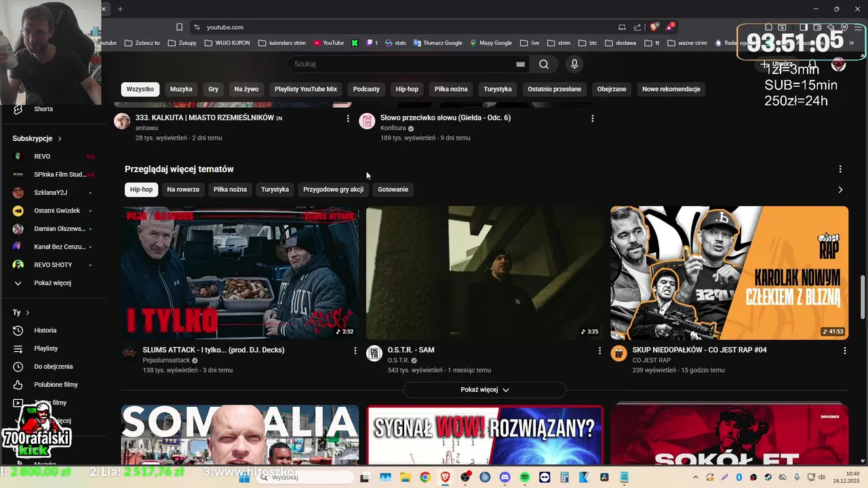Open Do obejrzenia in the sidebar
This screenshot has width=868, height=488.
[52, 367]
